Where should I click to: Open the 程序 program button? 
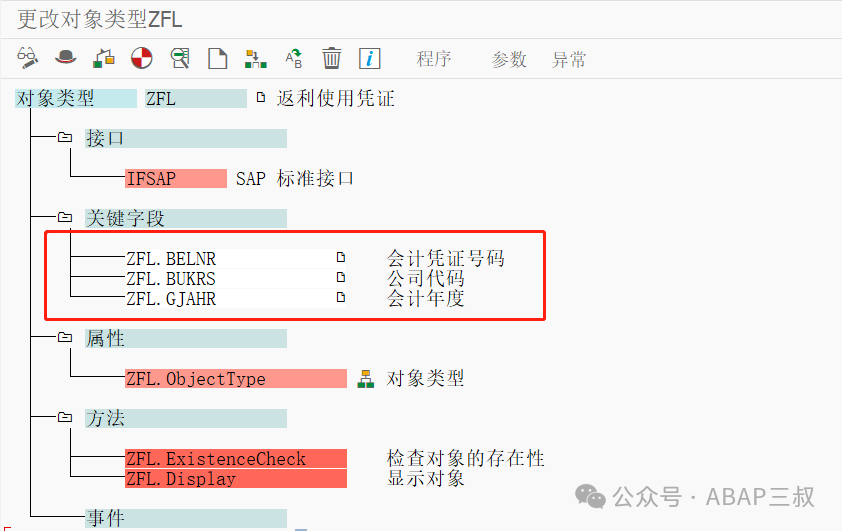pos(434,59)
